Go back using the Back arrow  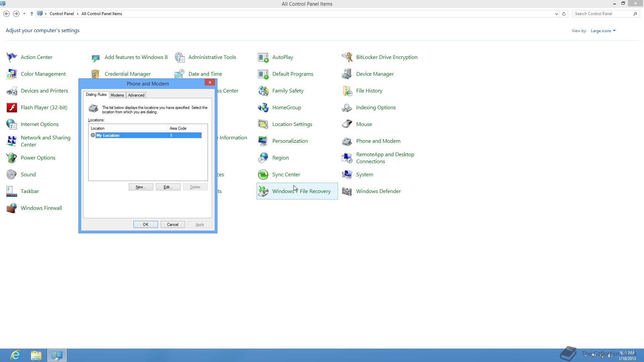(6, 14)
